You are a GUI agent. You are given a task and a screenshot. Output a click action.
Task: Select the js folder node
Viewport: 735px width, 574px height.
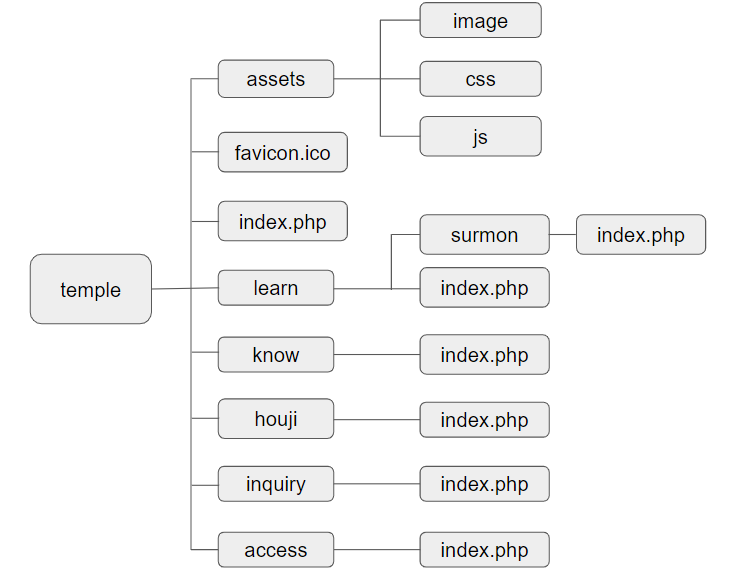480,136
